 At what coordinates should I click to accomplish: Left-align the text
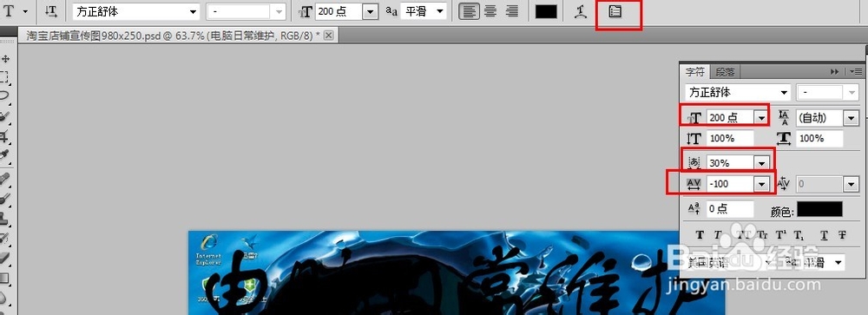(x=470, y=11)
